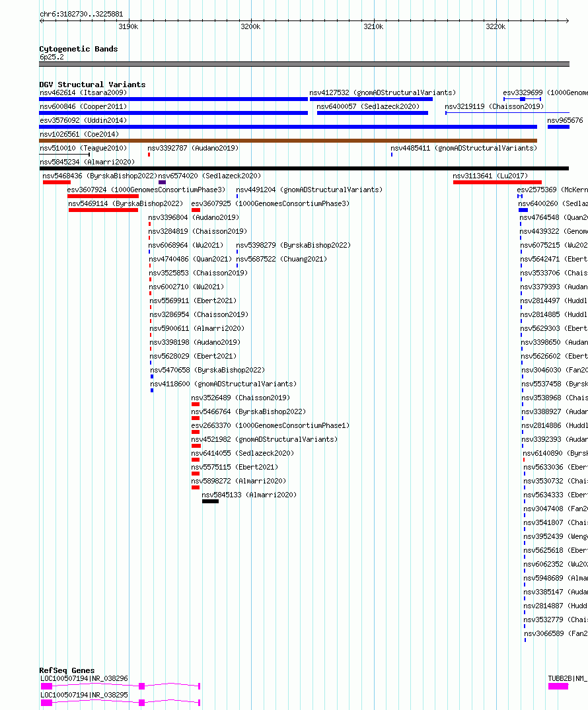Select nsv4491204 (gnomADStructuralVariants) label

309,190
